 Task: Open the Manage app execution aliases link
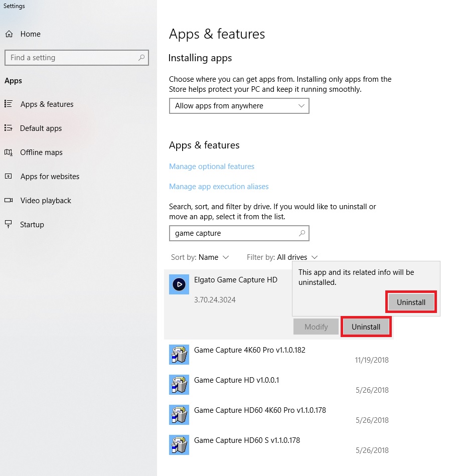point(219,187)
